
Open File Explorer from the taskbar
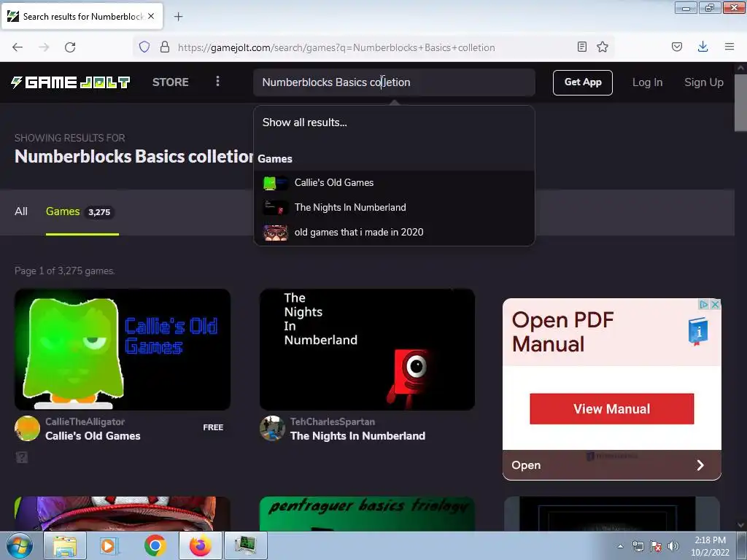[x=65, y=545]
